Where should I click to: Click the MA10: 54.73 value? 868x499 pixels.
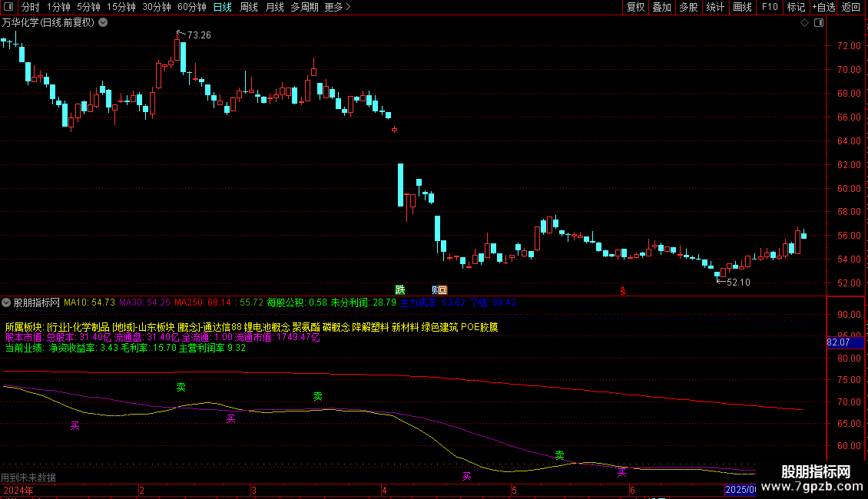(x=89, y=302)
